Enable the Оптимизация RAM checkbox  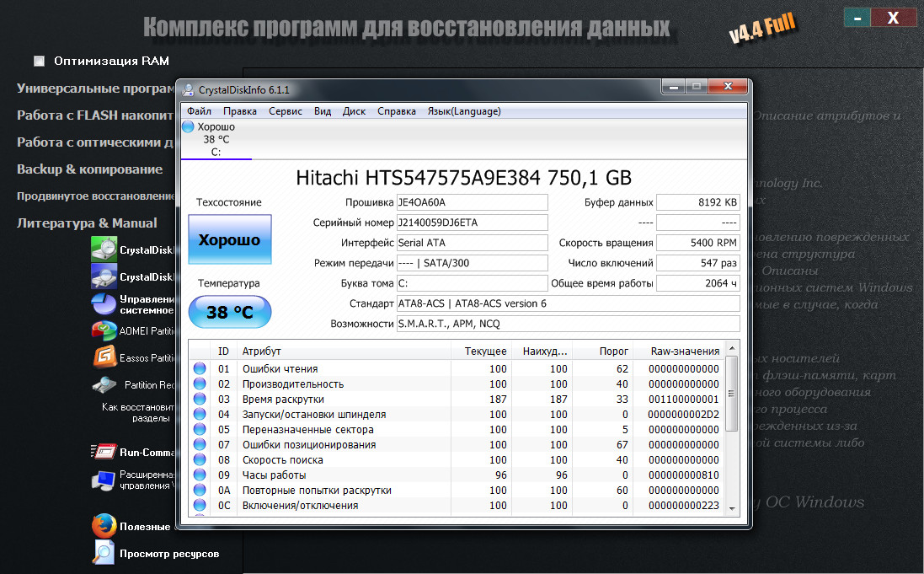40,61
